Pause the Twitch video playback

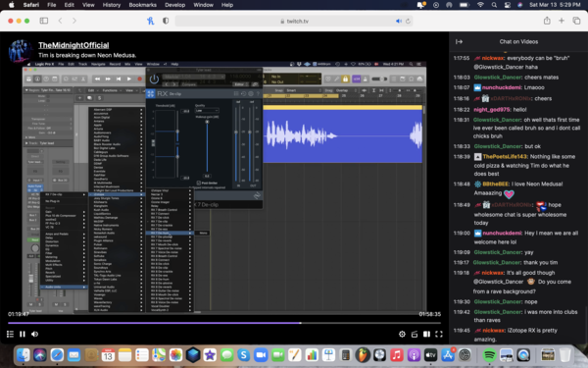(23, 334)
